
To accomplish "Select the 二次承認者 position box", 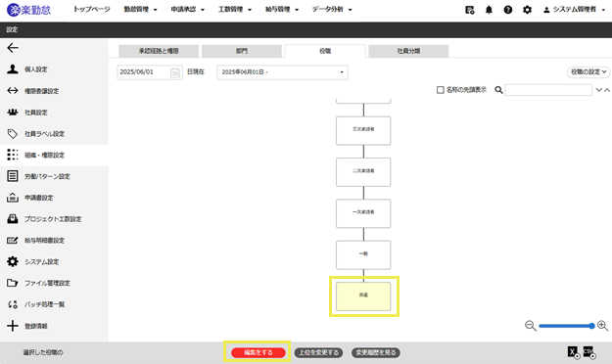I will 363,172.
